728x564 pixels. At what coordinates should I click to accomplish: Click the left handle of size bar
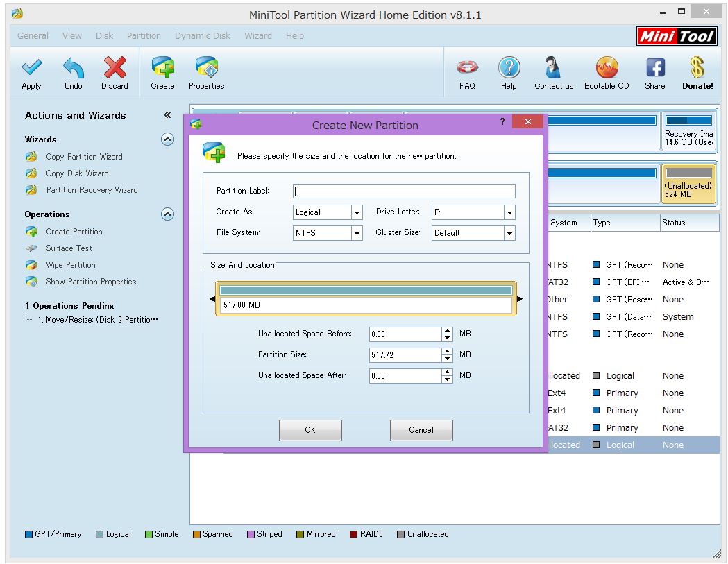[212, 299]
